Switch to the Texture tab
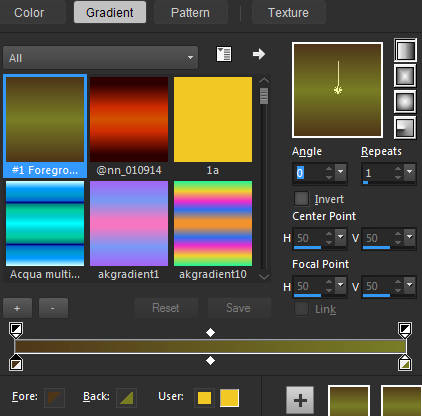 pyautogui.click(x=288, y=13)
